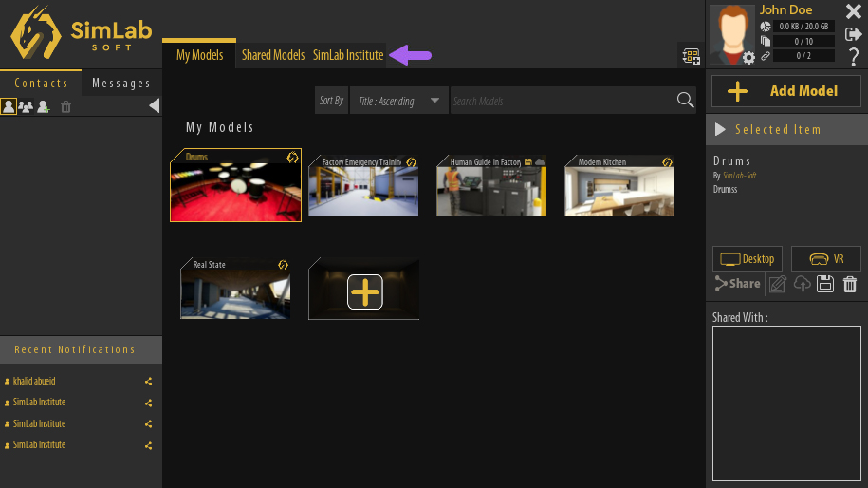Image resolution: width=868 pixels, height=488 pixels.
Task: Click save icon on Human Guide card
Action: click(528, 162)
